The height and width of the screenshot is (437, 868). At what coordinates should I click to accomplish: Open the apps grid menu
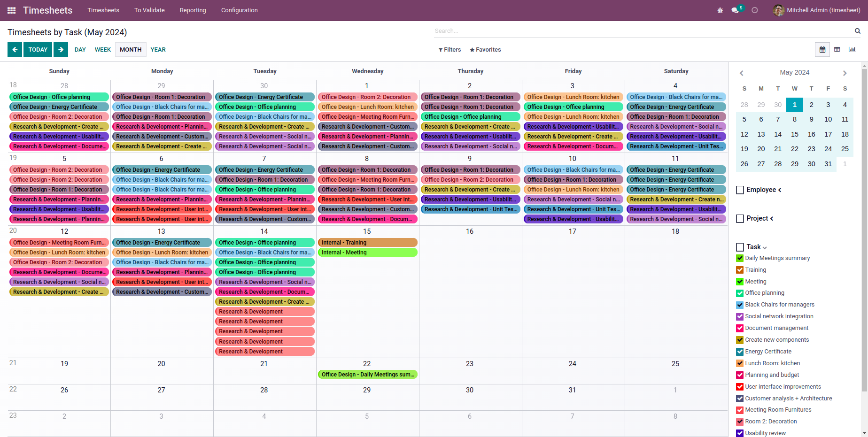pyautogui.click(x=11, y=10)
